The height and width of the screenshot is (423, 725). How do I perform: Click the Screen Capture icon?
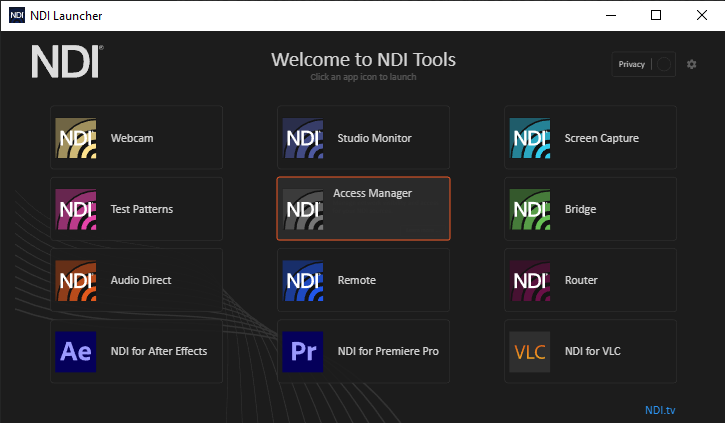[530, 138]
